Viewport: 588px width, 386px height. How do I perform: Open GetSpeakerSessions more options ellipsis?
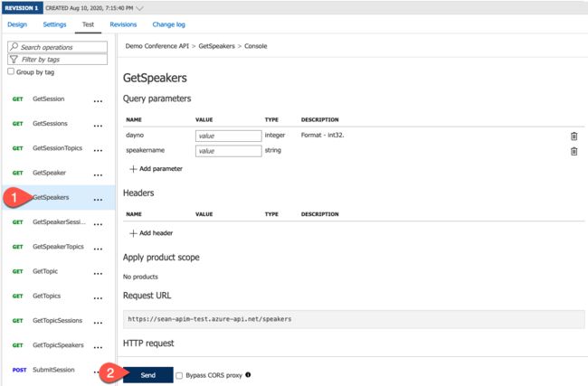click(98, 224)
